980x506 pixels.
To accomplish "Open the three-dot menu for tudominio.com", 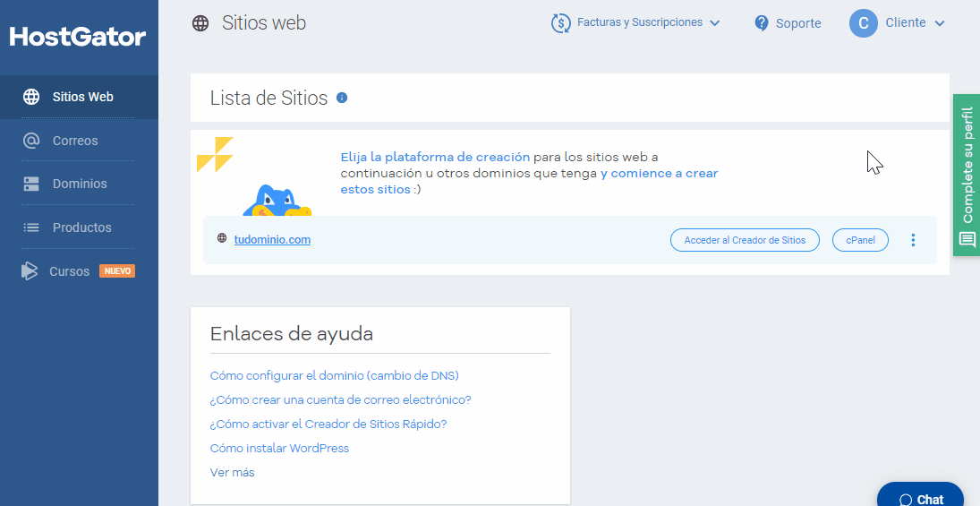I will (x=913, y=240).
